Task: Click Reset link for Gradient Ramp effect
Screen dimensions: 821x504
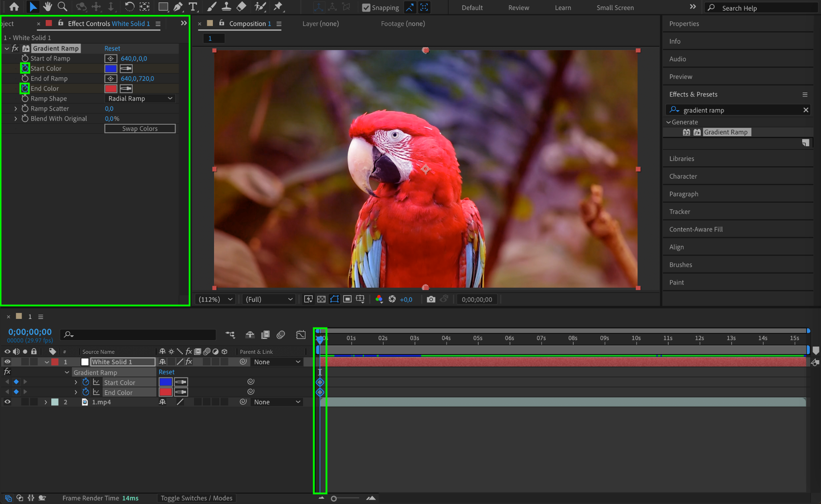Action: (x=112, y=48)
